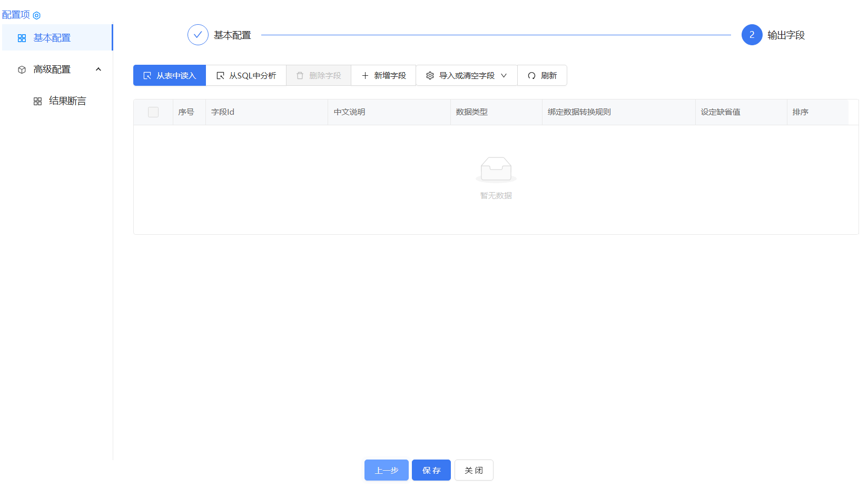Click the cube icon beside 高级配置

click(x=21, y=69)
